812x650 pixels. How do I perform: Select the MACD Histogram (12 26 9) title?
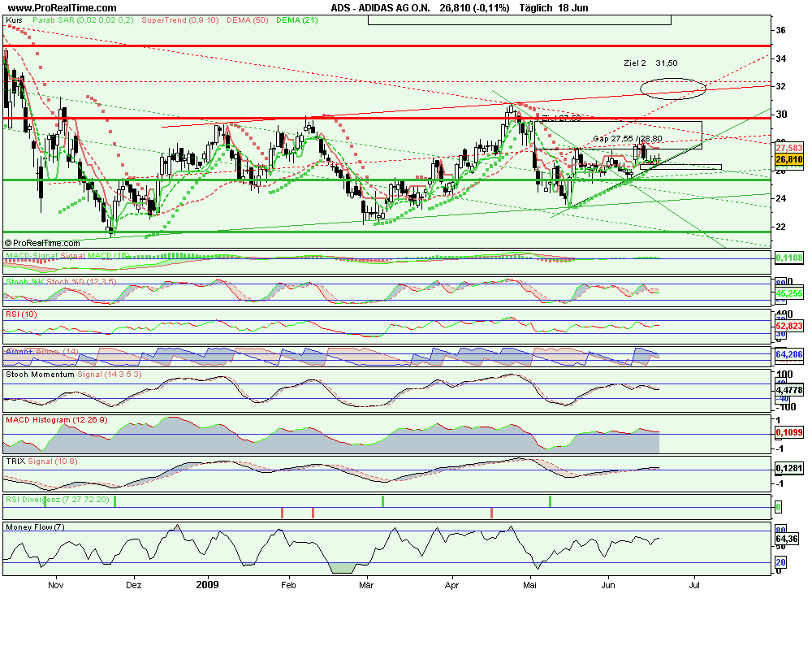(x=56, y=419)
